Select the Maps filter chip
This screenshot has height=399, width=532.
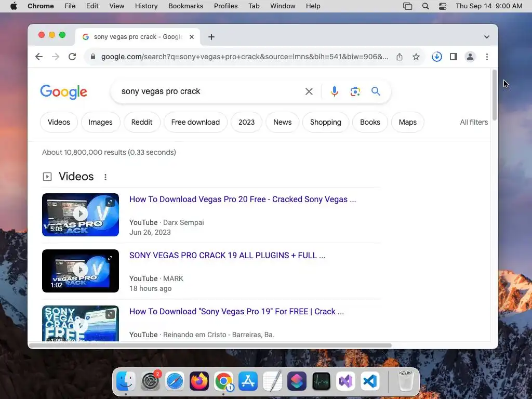(x=407, y=122)
